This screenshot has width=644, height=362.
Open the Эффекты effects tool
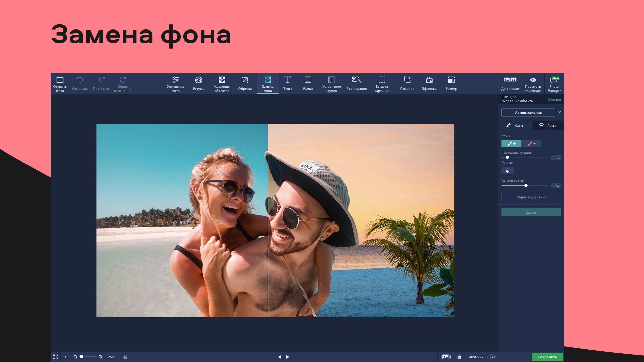(429, 83)
